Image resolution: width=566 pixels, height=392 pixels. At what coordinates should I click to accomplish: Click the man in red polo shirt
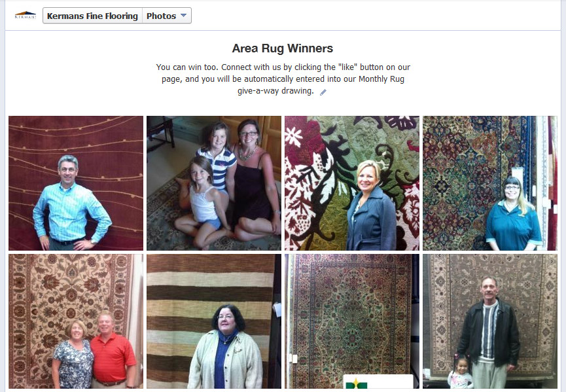click(x=113, y=351)
